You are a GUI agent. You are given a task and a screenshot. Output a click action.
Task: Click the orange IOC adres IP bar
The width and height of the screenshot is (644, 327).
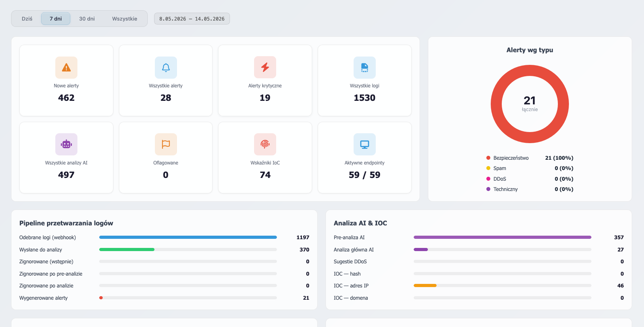425,285
